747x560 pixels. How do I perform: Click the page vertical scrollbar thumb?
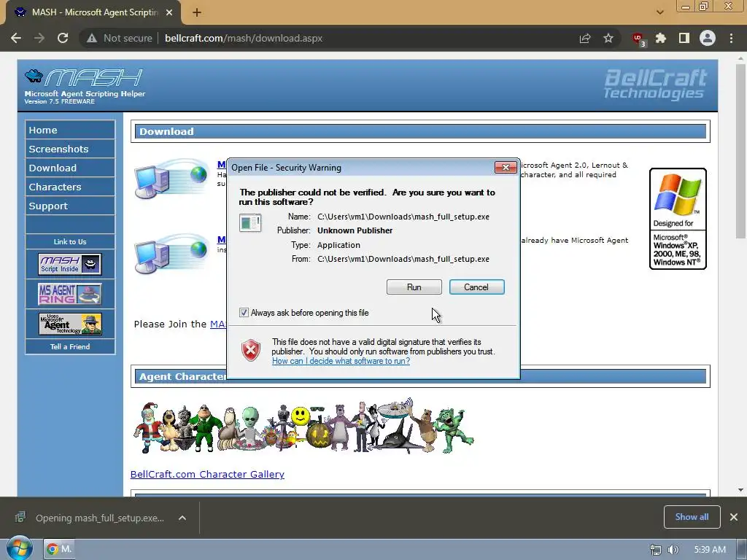click(740, 151)
